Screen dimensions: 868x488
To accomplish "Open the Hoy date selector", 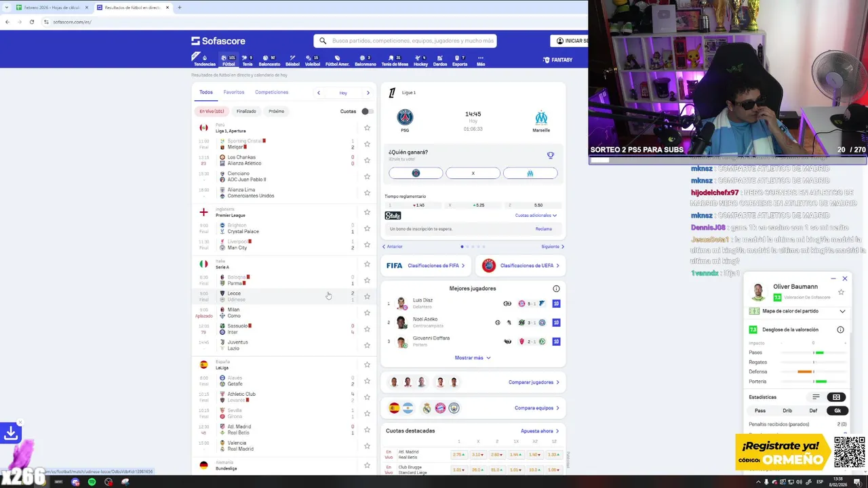I will 343,93.
